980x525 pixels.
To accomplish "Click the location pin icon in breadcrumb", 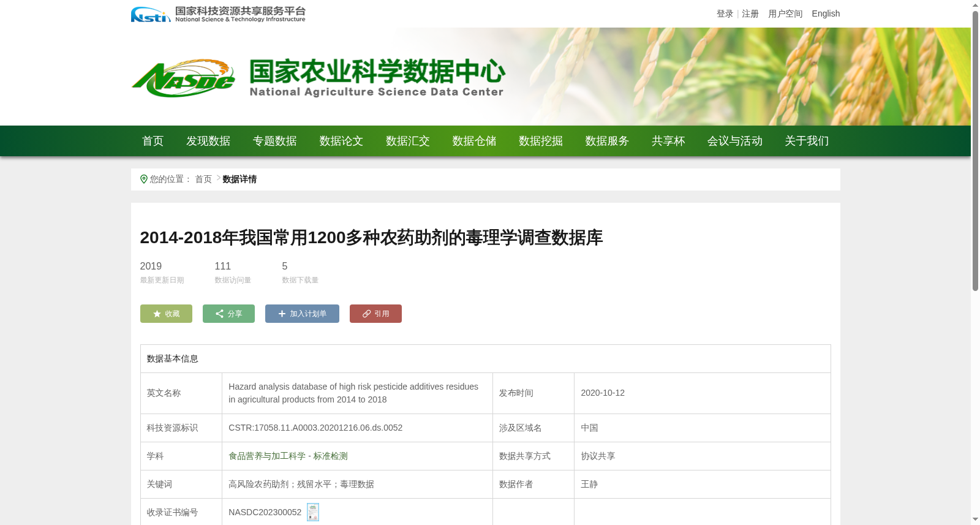I will [144, 179].
